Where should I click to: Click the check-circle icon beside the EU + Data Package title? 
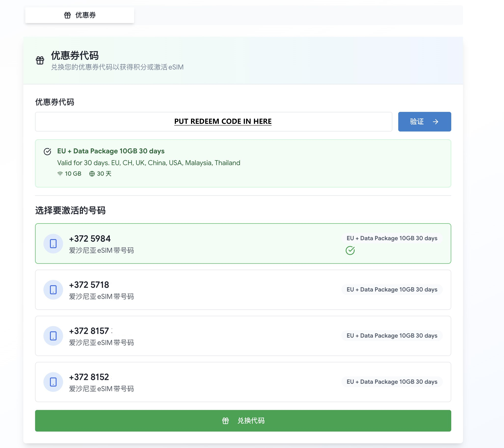[x=47, y=151]
